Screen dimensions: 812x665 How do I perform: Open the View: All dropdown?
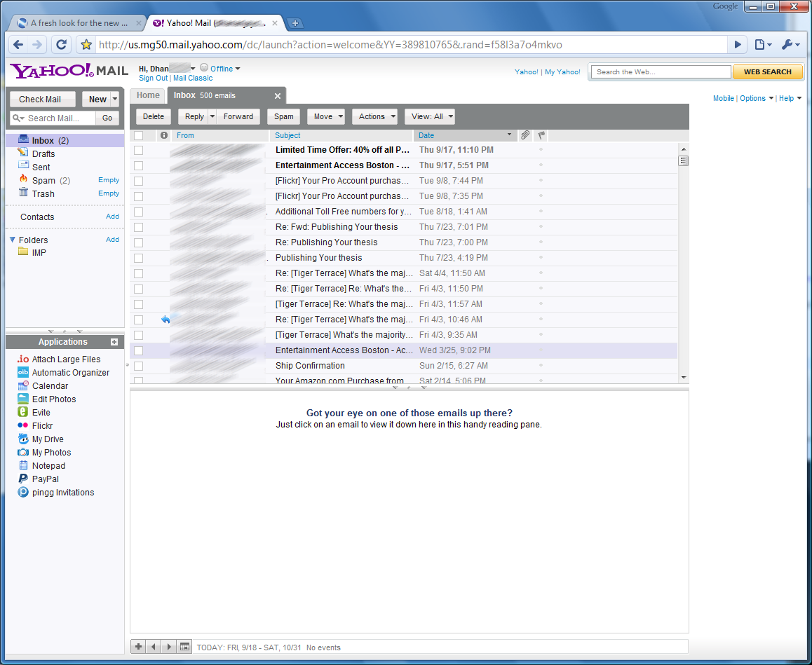[x=430, y=116]
